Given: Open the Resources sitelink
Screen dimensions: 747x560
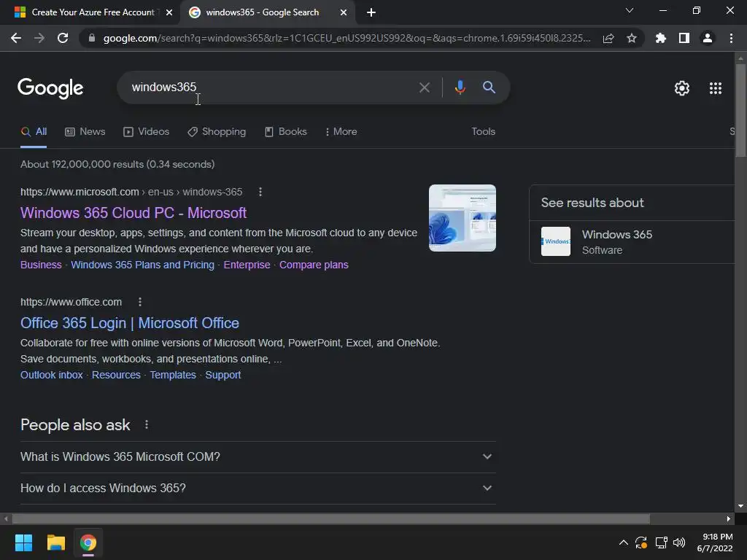Looking at the screenshot, I should [x=116, y=376].
